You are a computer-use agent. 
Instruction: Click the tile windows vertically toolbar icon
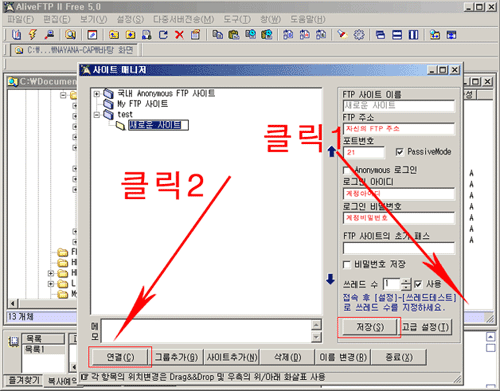tap(413, 35)
